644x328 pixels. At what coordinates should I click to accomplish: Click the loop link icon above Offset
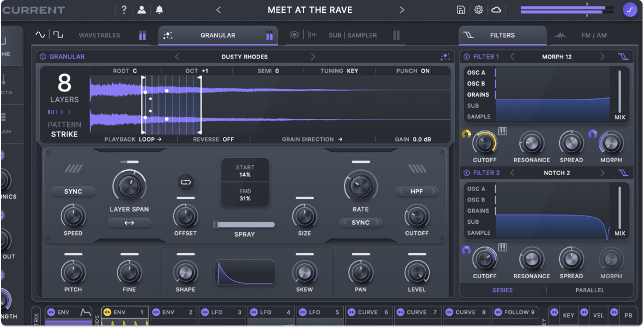(x=185, y=182)
